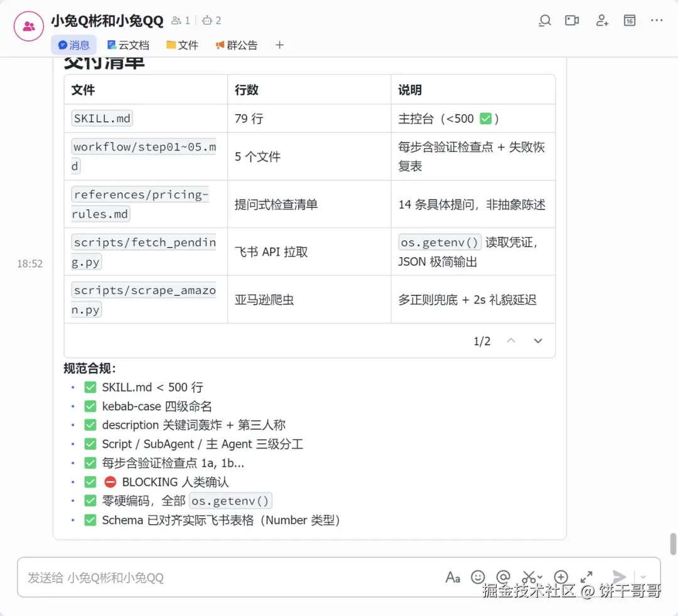This screenshot has width=678, height=616.
Task: Switch to 消息 tab
Action: pyautogui.click(x=73, y=45)
